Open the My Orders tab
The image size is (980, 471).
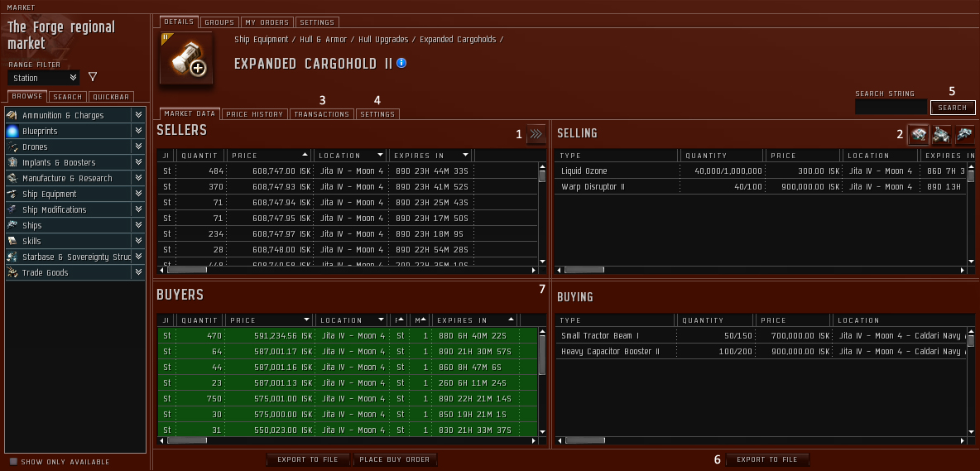pyautogui.click(x=267, y=22)
